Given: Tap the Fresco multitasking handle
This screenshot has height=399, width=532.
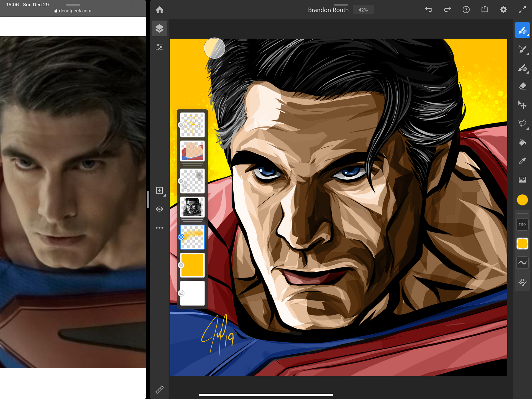Looking at the screenshot, I should [x=341, y=4].
